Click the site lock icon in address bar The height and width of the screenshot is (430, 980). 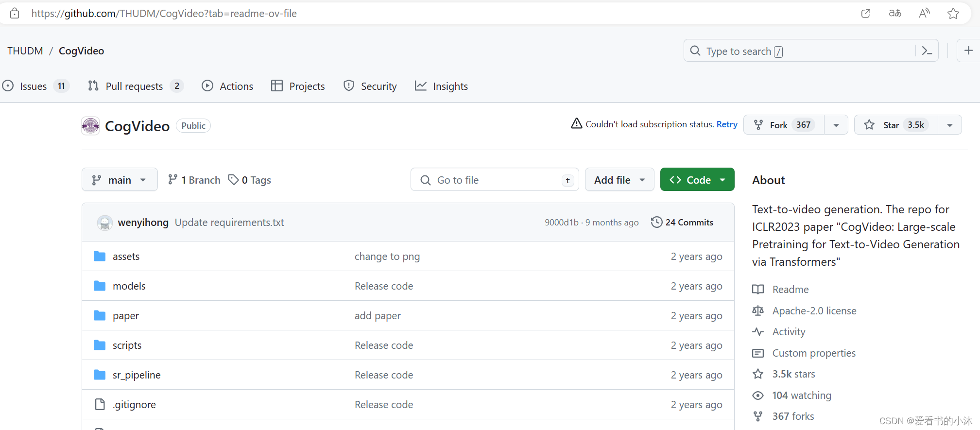[x=15, y=14]
